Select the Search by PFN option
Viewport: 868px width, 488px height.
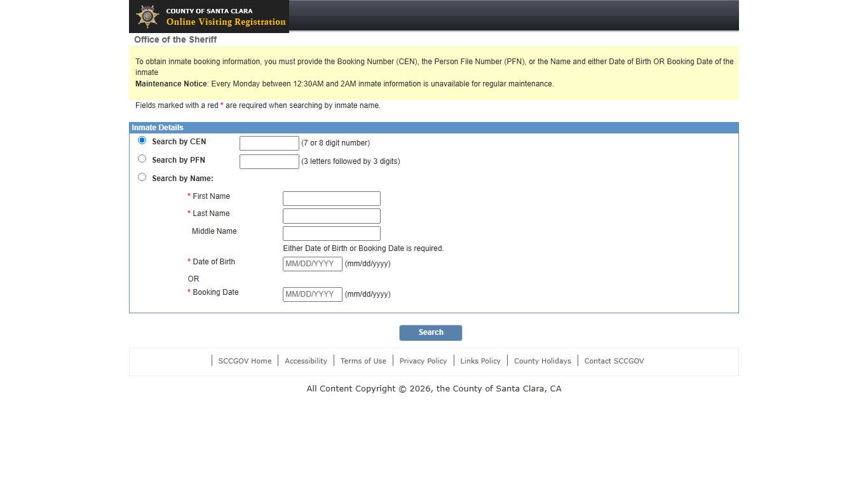(x=142, y=159)
